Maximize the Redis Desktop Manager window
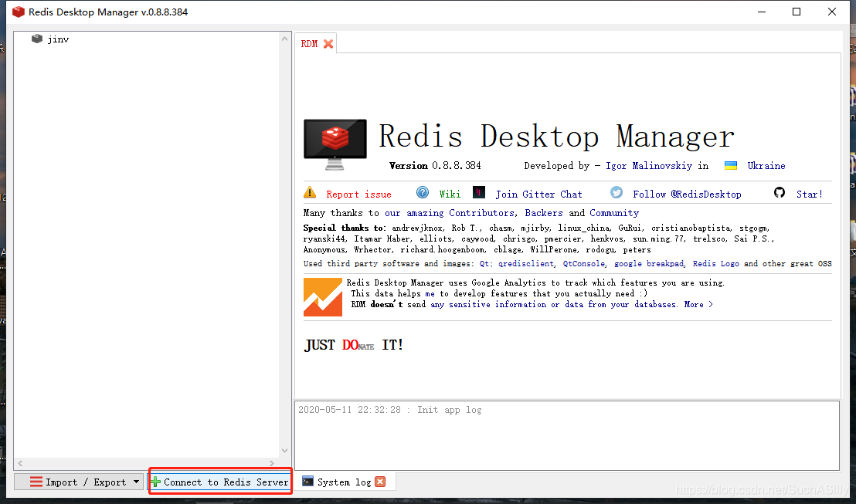The width and height of the screenshot is (856, 504). [x=797, y=12]
